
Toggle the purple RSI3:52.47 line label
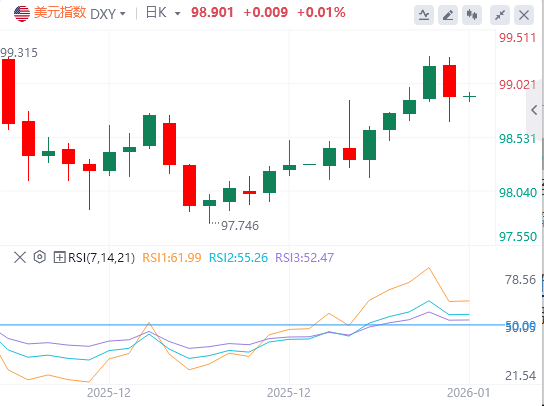(305, 258)
